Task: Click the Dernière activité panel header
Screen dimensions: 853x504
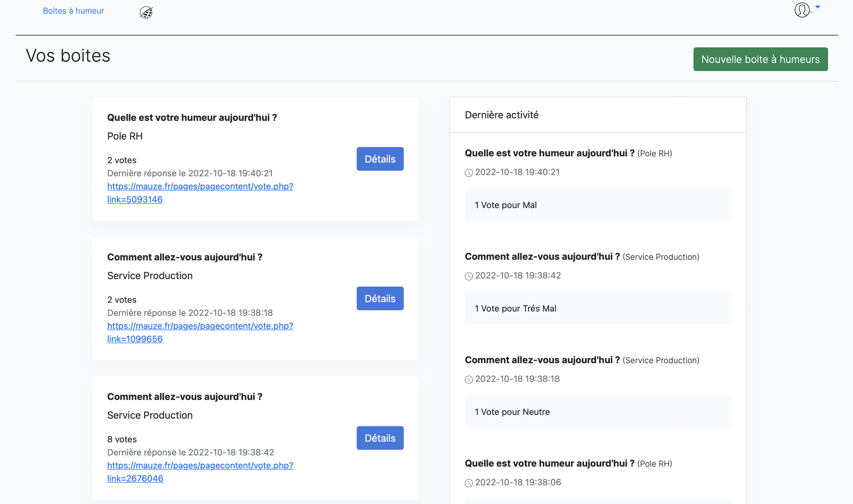Action: [x=502, y=115]
